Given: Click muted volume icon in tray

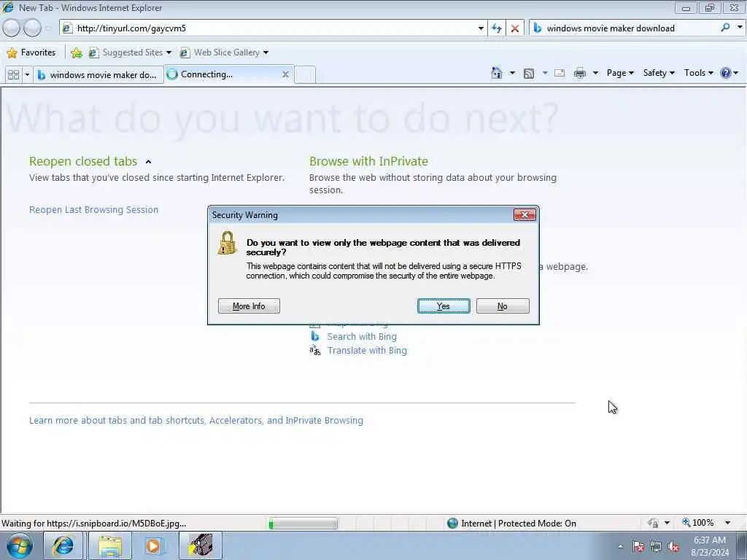Looking at the screenshot, I should (673, 547).
